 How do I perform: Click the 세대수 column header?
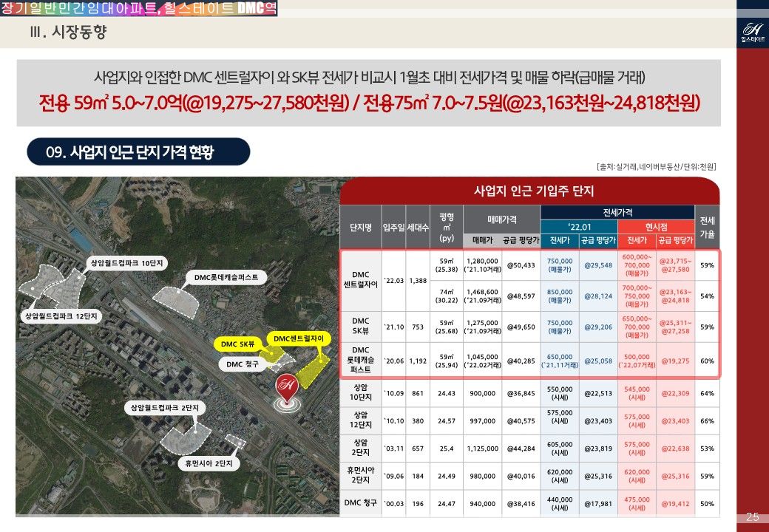[x=418, y=228]
